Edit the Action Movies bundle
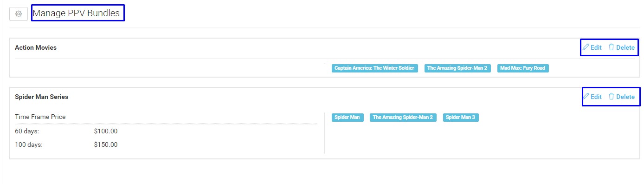Screen dimensions: 644x184 (592, 47)
